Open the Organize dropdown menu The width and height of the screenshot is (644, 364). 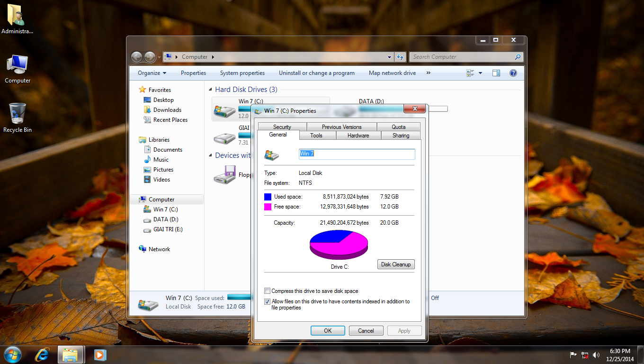[152, 73]
